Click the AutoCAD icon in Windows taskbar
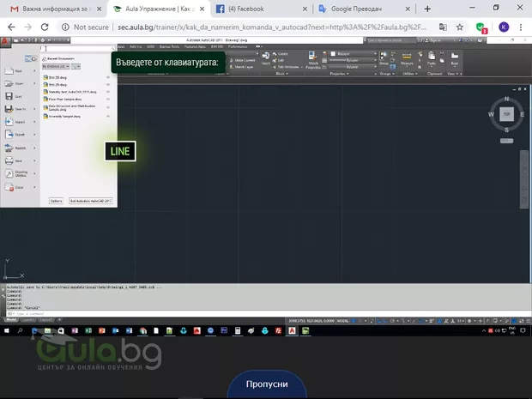 coord(292,331)
